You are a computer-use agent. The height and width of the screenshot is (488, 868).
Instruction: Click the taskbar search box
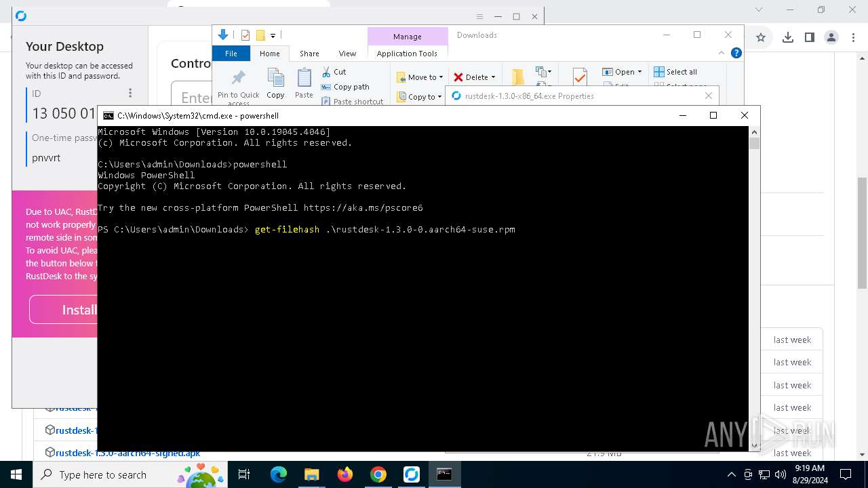[x=130, y=474]
